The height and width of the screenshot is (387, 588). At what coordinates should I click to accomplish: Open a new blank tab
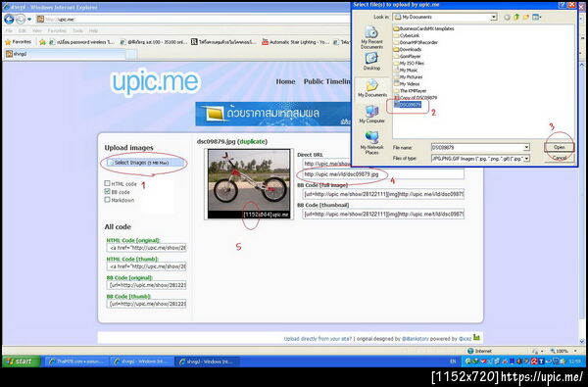tap(131, 54)
